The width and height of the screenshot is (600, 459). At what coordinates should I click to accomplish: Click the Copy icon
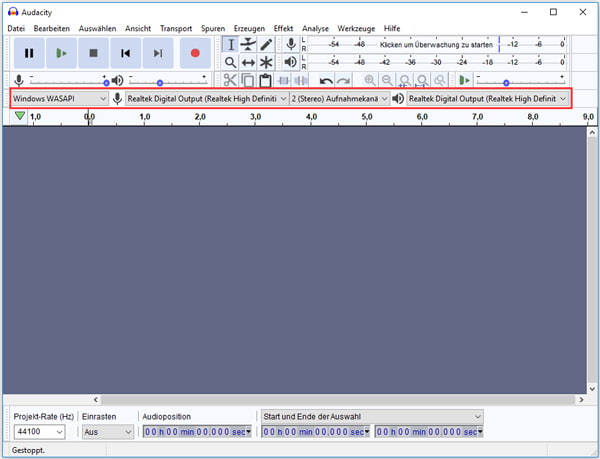(248, 80)
